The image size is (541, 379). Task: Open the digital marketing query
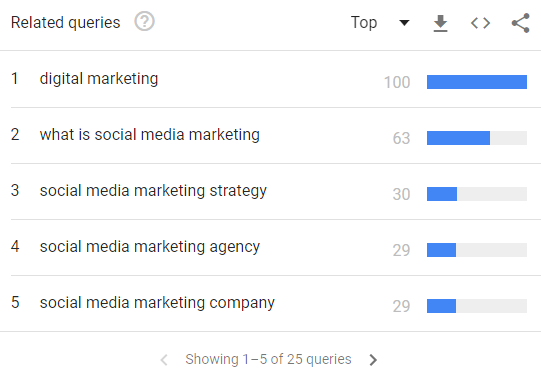tap(99, 79)
